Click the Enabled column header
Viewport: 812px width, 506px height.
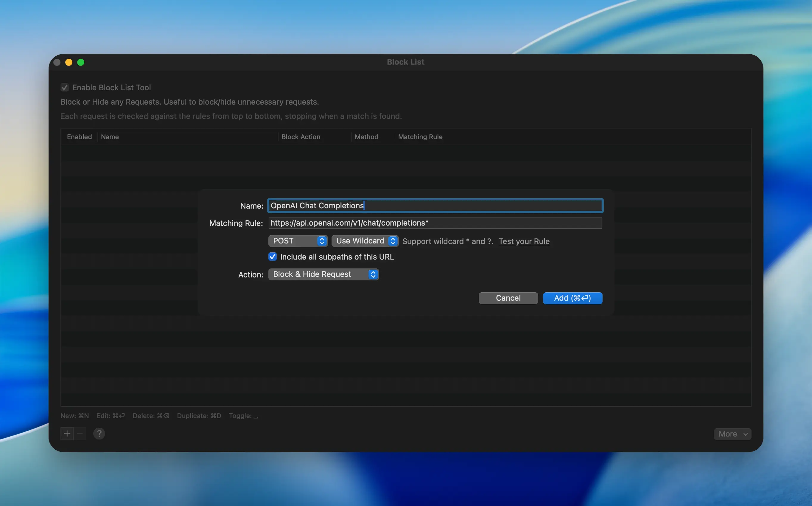79,137
